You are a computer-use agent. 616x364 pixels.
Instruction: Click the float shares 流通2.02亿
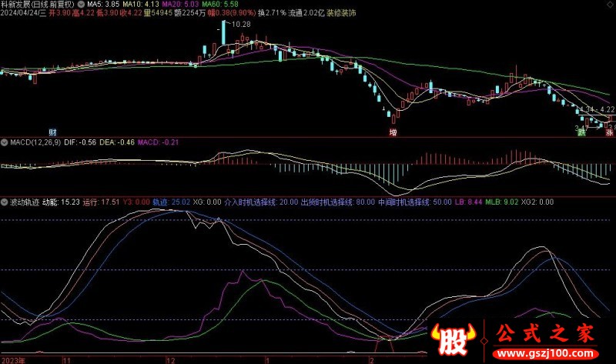point(306,13)
